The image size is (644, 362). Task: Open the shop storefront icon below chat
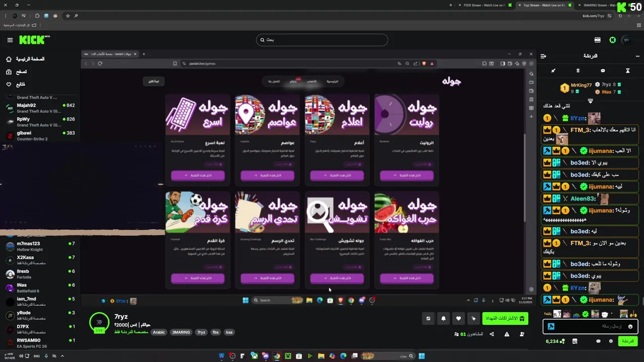point(575,341)
